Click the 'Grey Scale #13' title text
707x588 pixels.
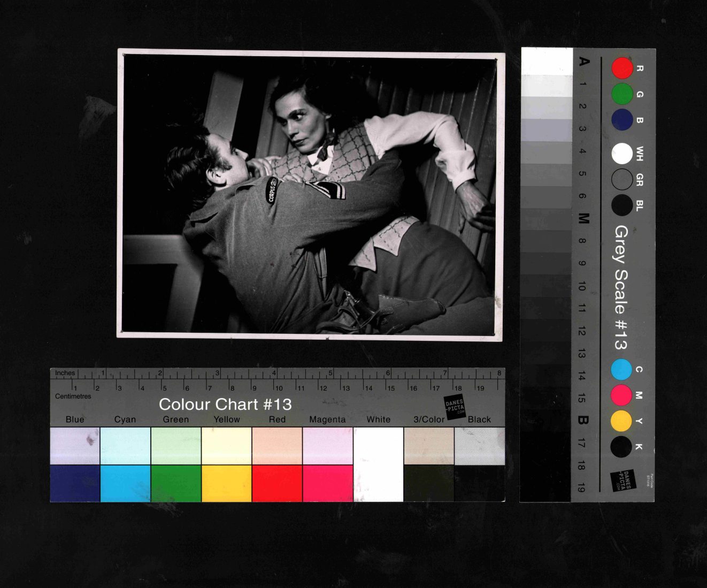[x=620, y=287]
